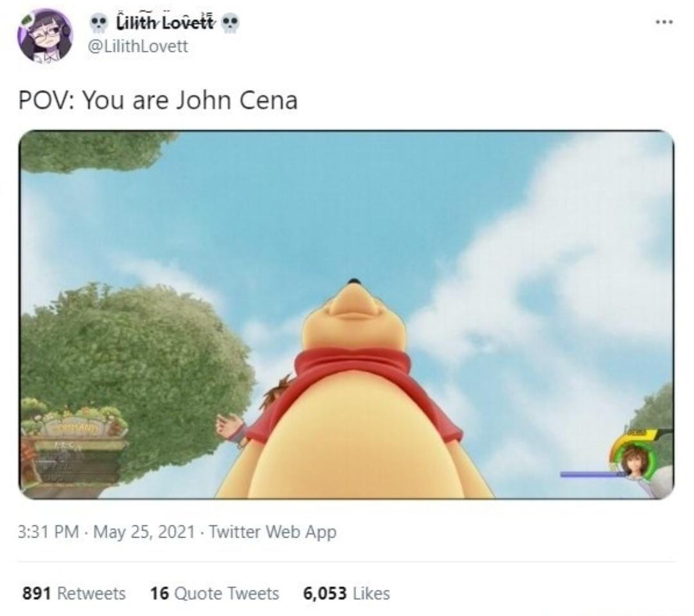This screenshot has height=616, width=694.
Task: Enlarge the attached Pooh screenshot image
Action: pyautogui.click(x=346, y=315)
